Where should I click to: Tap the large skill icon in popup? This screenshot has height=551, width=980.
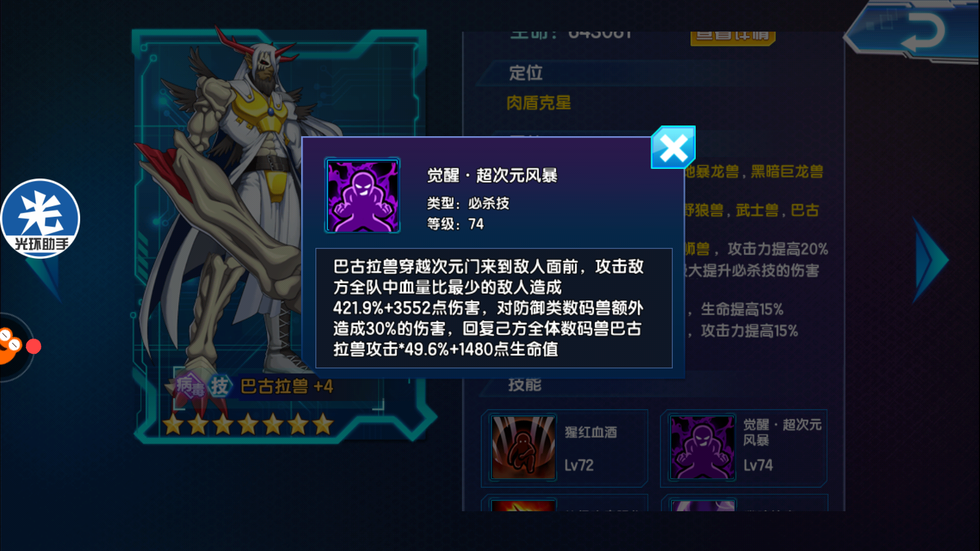pyautogui.click(x=362, y=195)
